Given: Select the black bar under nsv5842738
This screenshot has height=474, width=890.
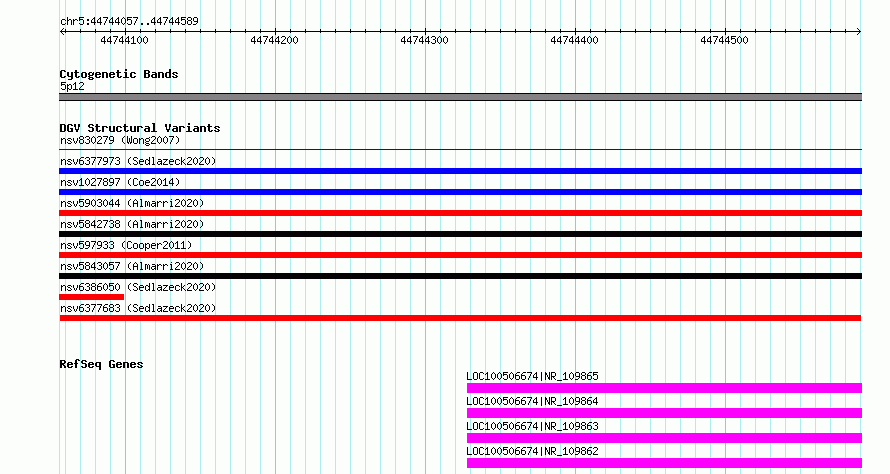Looking at the screenshot, I should click(460, 234).
